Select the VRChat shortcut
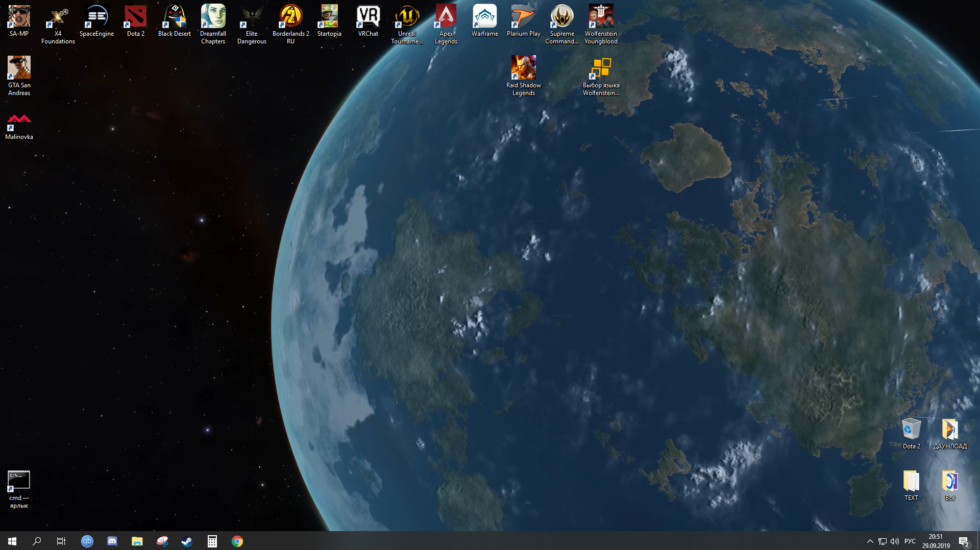 (x=368, y=21)
